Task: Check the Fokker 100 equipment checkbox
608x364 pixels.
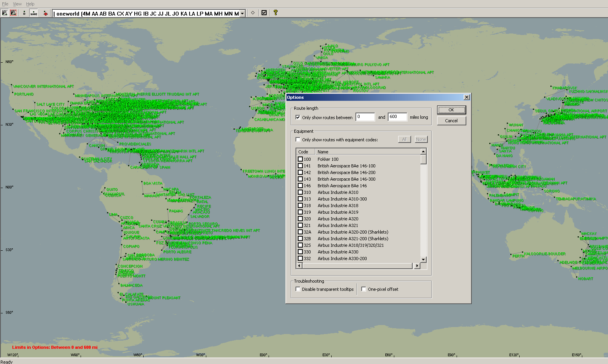Action: pyautogui.click(x=300, y=159)
